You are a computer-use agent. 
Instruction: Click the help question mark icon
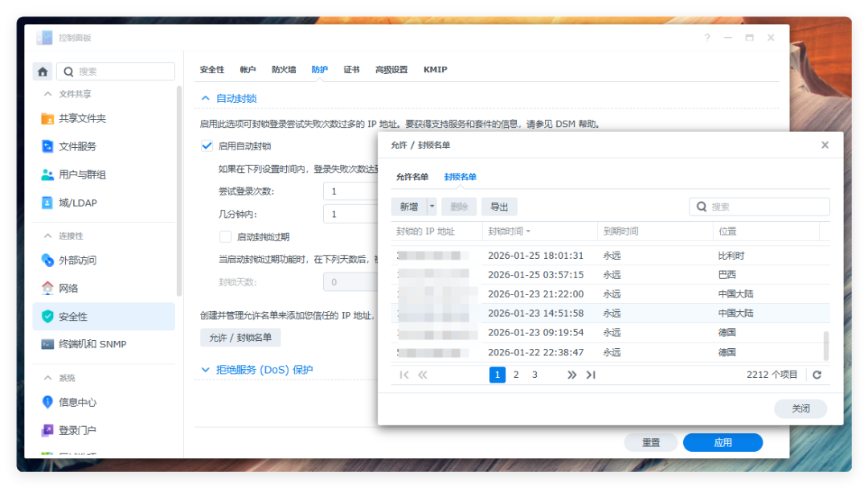pos(707,38)
